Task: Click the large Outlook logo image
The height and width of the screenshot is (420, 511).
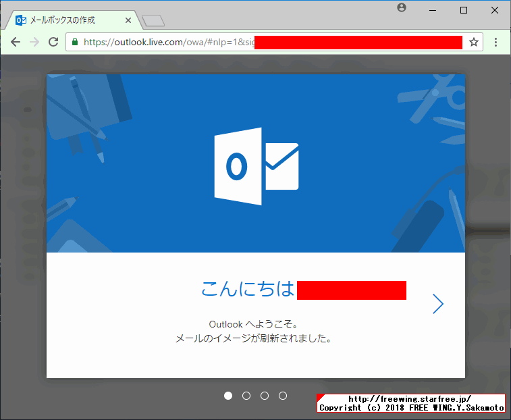Action: [257, 166]
